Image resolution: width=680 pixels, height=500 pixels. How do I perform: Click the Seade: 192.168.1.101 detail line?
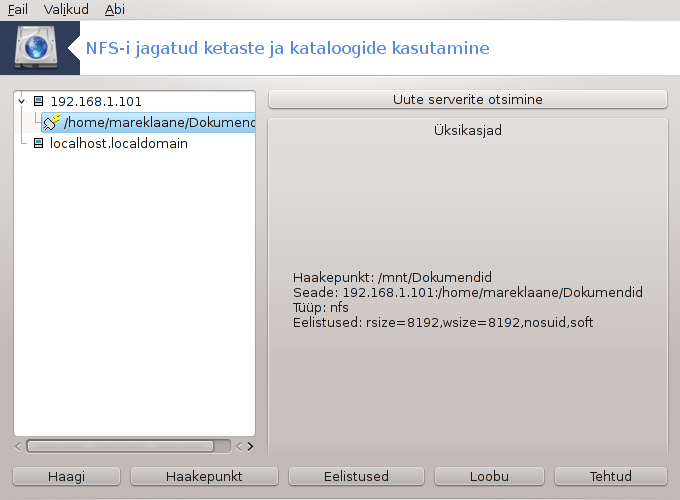[x=468, y=292]
